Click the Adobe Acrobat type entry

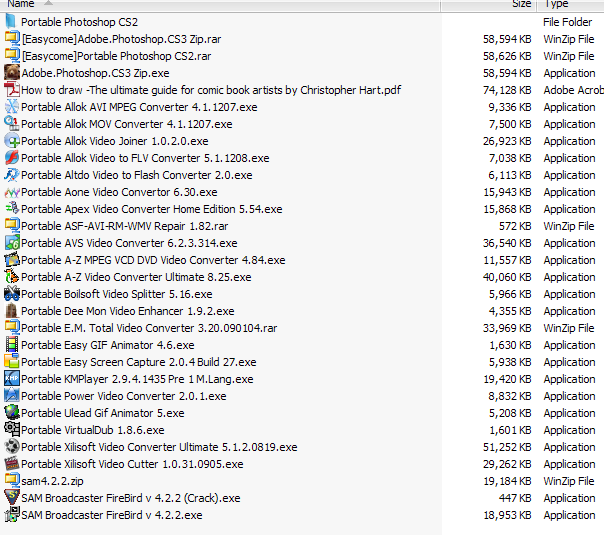pos(574,90)
